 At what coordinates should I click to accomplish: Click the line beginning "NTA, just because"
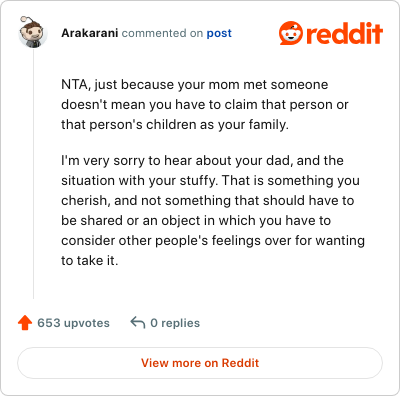pyautogui.click(x=195, y=85)
